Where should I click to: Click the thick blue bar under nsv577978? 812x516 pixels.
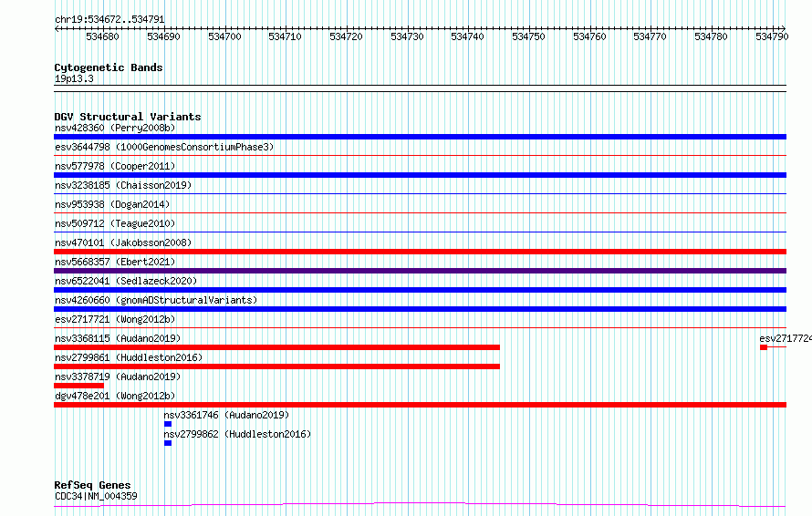tap(420, 175)
